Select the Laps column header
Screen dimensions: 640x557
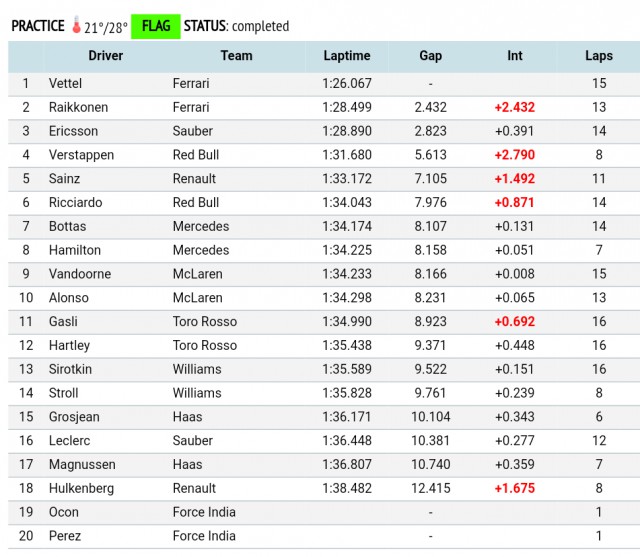(x=599, y=56)
